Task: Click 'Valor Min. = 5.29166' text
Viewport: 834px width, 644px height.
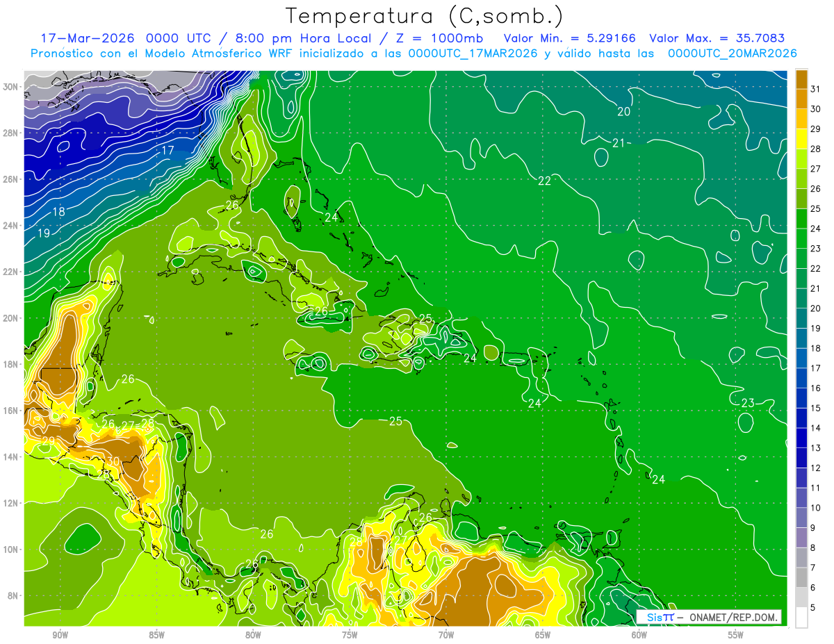Action: pos(570,38)
